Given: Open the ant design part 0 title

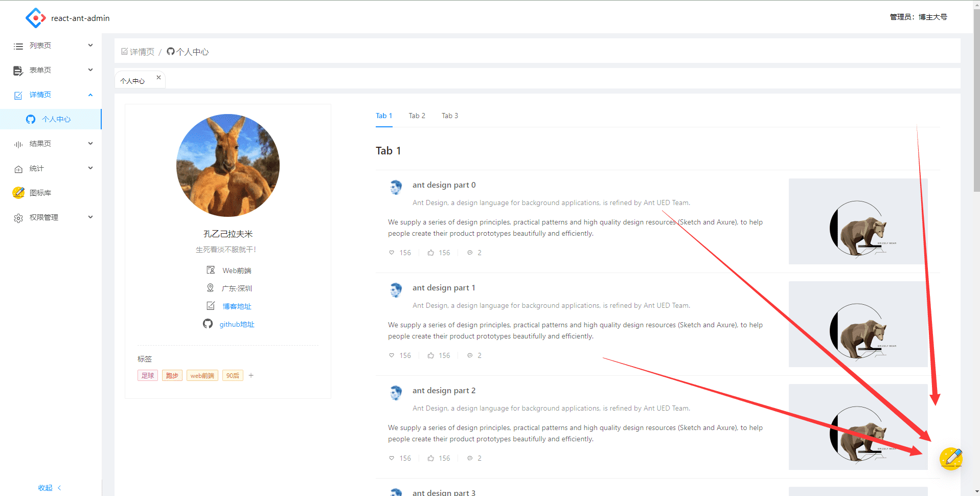Looking at the screenshot, I should click(x=444, y=185).
